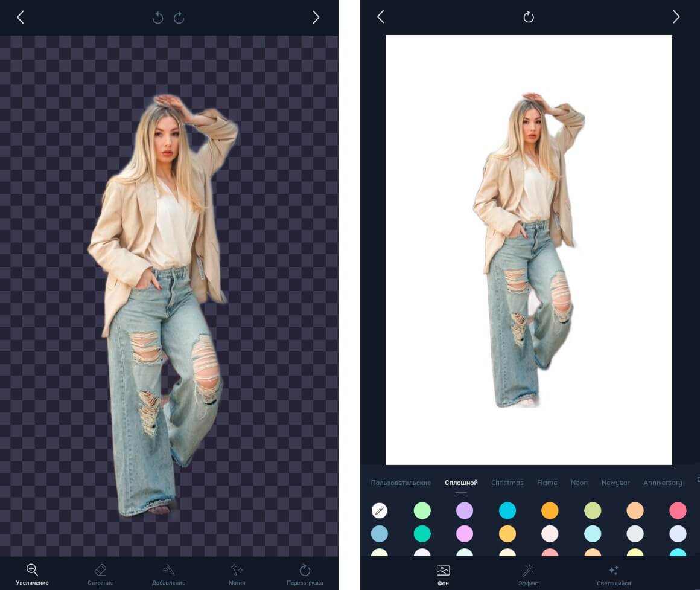The image size is (700, 590).
Task: Switch to the Christmas backgrounds tab
Action: pos(507,483)
